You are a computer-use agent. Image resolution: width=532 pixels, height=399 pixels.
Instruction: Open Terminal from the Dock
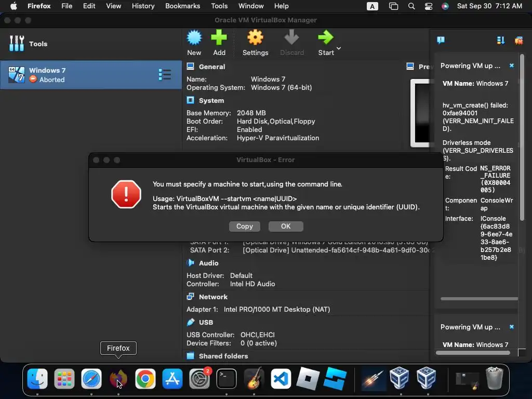click(x=227, y=378)
